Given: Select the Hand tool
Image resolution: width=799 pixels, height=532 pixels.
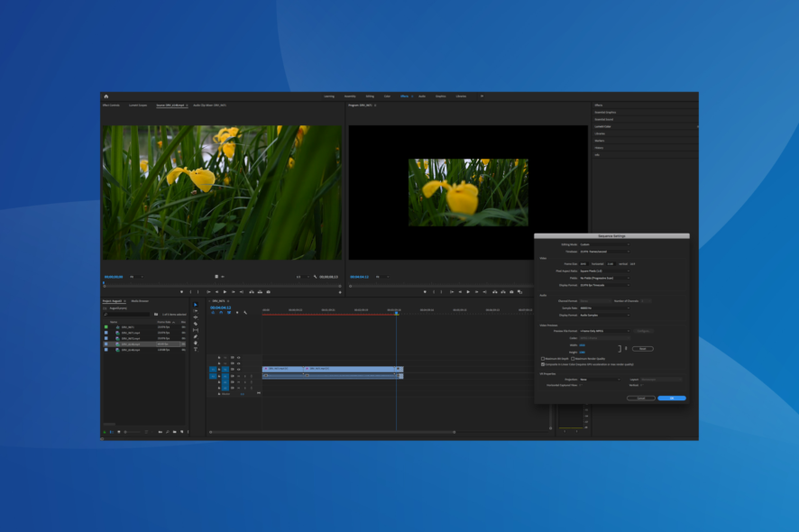Looking at the screenshot, I should [195, 343].
